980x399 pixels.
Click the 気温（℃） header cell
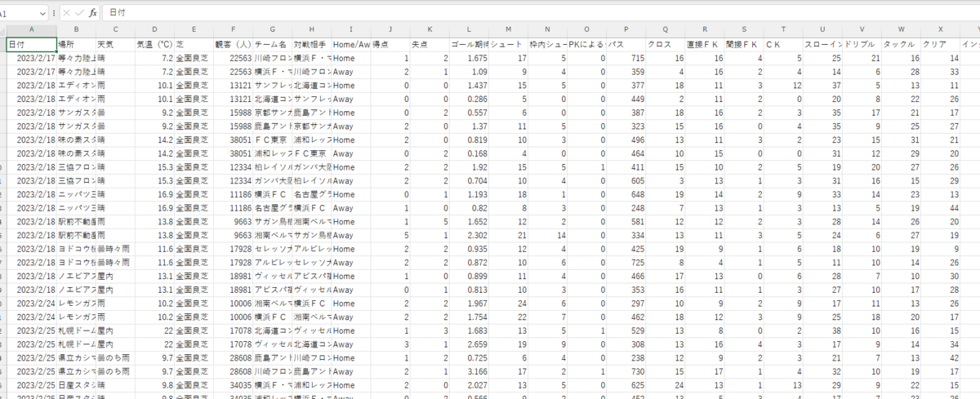click(154, 43)
